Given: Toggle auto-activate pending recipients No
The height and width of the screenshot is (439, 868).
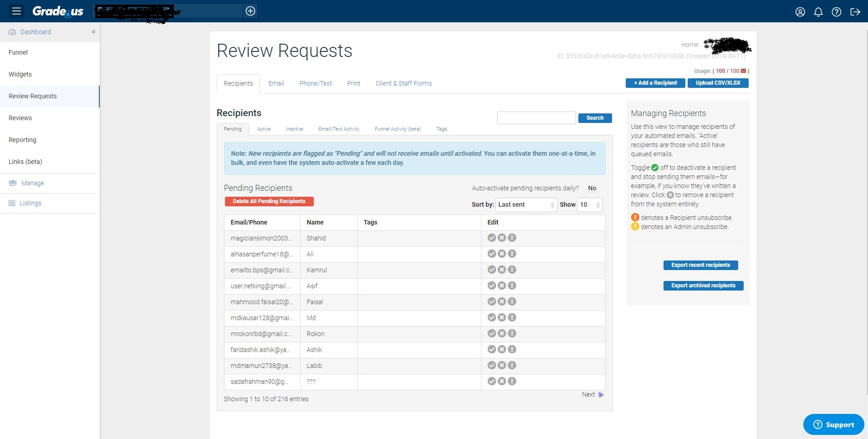Looking at the screenshot, I should coord(592,188).
